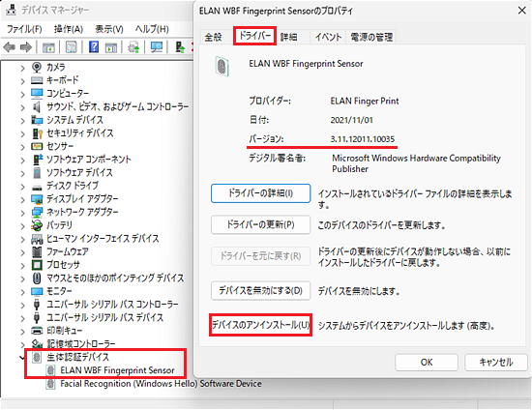The height and width of the screenshot is (410, 532).
Task: Click the scan for hardware changes monitor icon
Action: point(157,47)
